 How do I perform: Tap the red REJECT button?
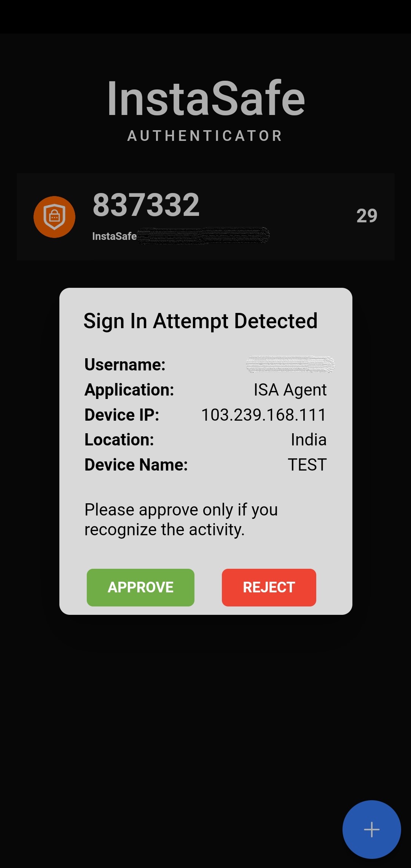269,587
